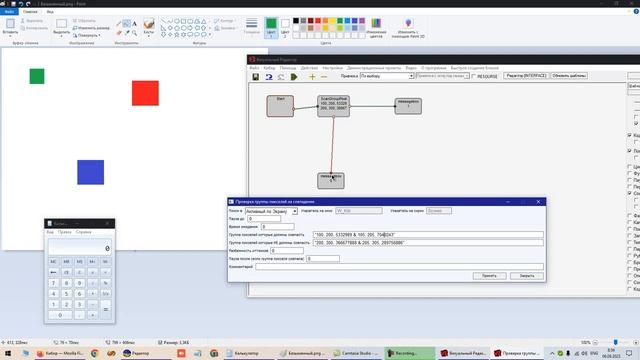
Task: Click Закрыть button in pixel dialog
Action: point(527,276)
